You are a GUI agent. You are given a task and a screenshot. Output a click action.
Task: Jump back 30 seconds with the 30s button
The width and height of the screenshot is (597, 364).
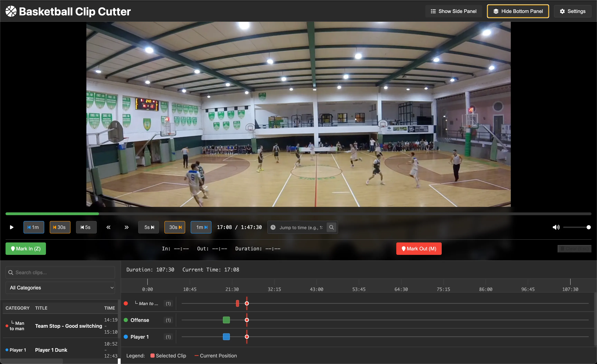(x=60, y=227)
